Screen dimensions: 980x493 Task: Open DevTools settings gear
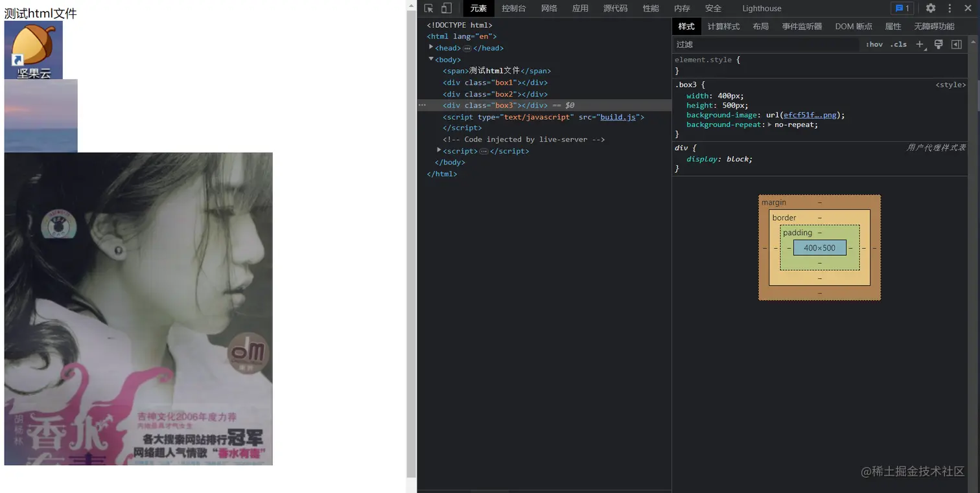tap(931, 8)
